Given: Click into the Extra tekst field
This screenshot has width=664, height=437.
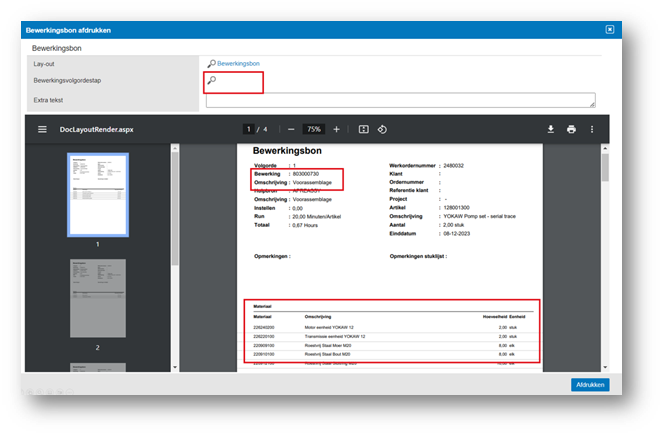Looking at the screenshot, I should pos(400,100).
